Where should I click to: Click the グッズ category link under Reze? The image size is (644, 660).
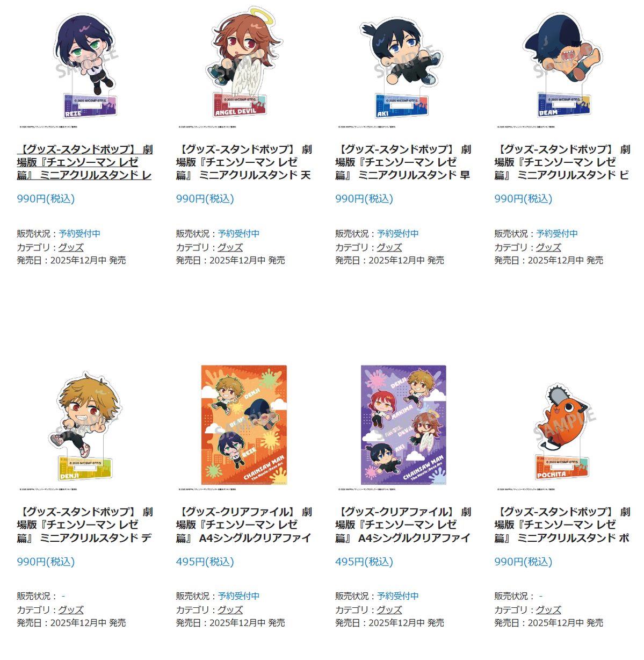(71, 247)
